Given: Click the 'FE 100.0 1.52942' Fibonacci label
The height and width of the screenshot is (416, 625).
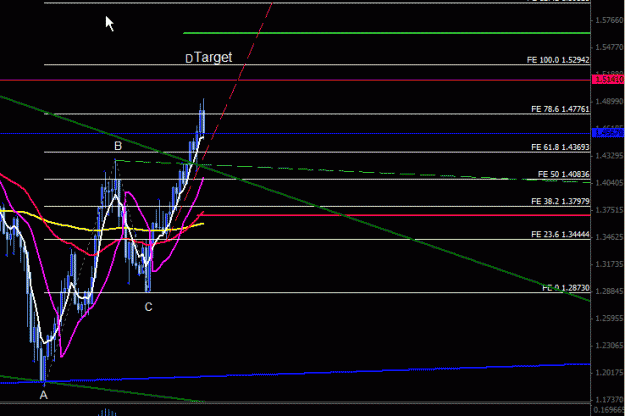Looking at the screenshot, I should pos(558,60).
